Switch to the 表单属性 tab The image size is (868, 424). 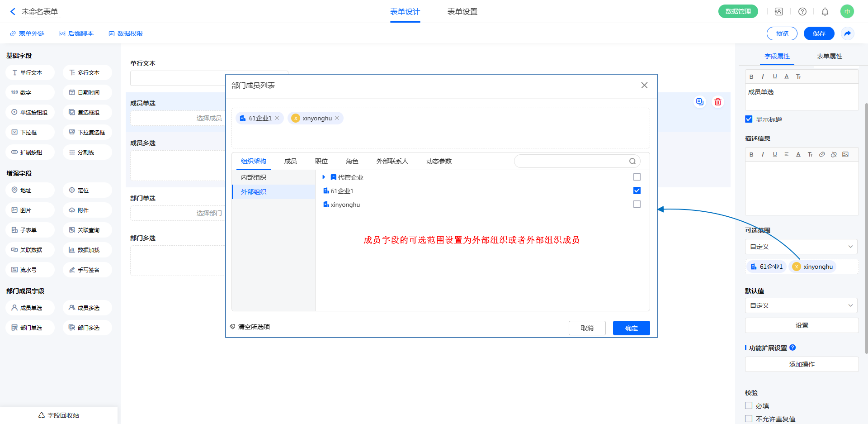[x=830, y=56]
